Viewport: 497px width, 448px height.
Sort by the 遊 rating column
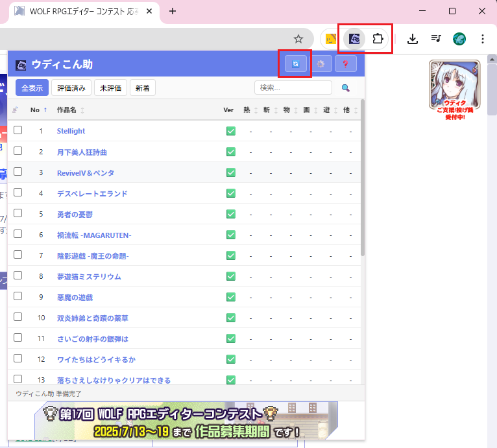click(x=330, y=110)
